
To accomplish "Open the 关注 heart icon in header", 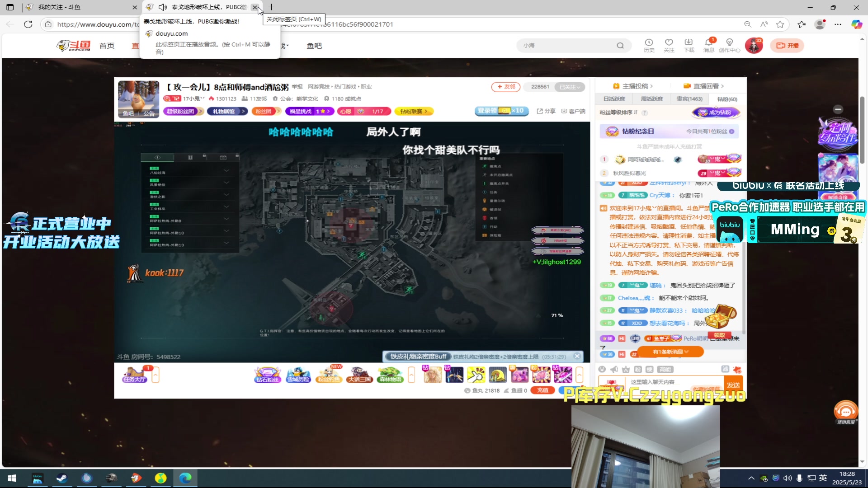I will 669,45.
